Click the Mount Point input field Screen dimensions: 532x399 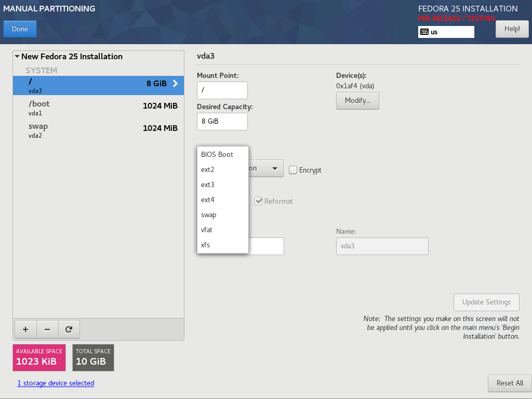coord(222,90)
